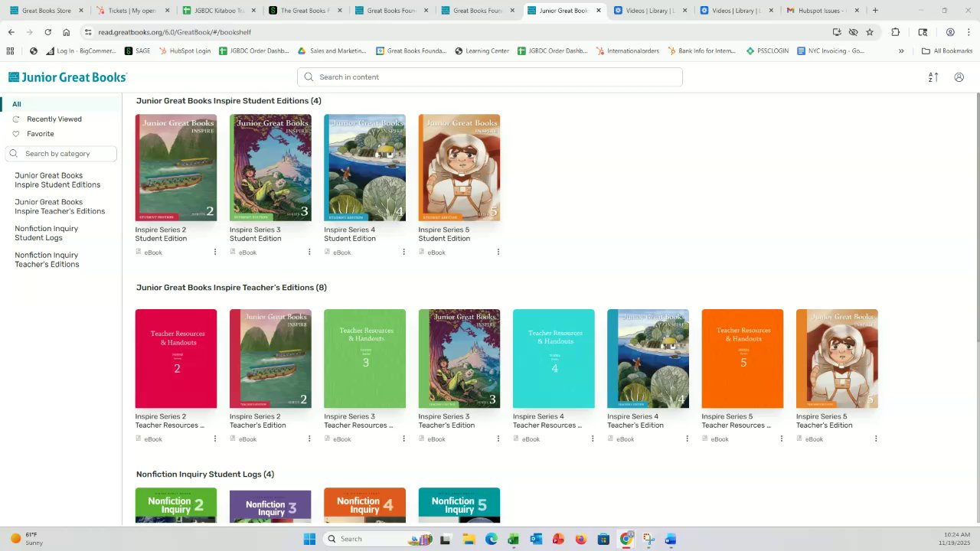
Task: Open a new browser tab
Action: click(x=875, y=11)
